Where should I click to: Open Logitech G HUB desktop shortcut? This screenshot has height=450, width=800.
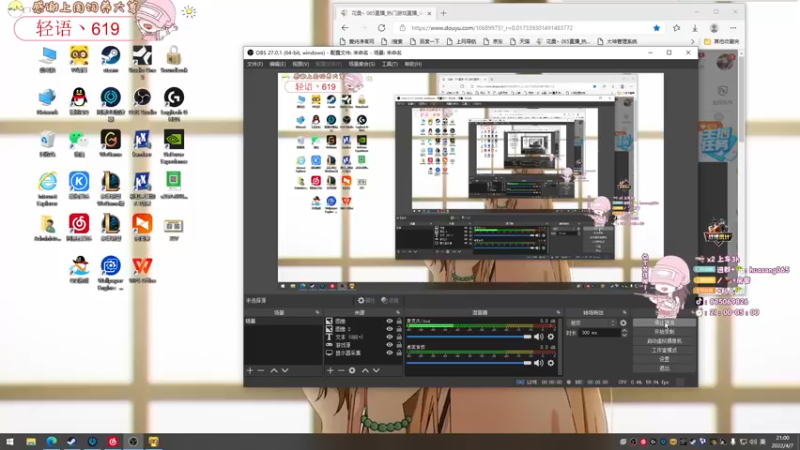(173, 103)
